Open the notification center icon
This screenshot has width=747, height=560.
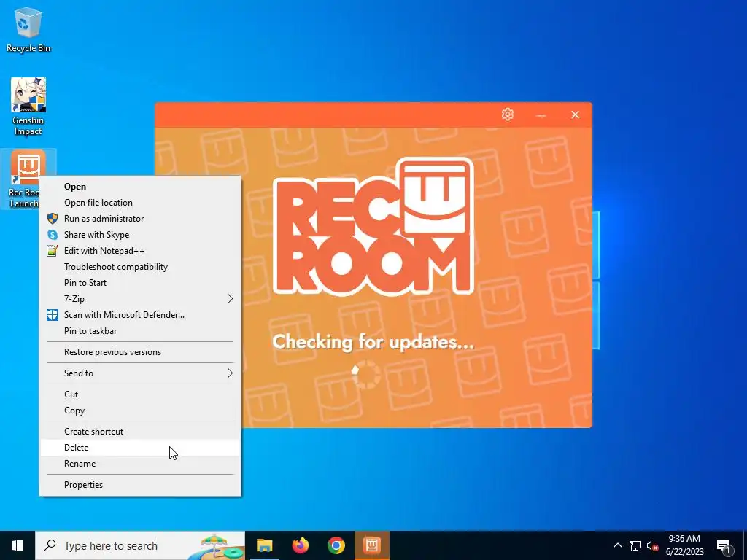click(724, 545)
